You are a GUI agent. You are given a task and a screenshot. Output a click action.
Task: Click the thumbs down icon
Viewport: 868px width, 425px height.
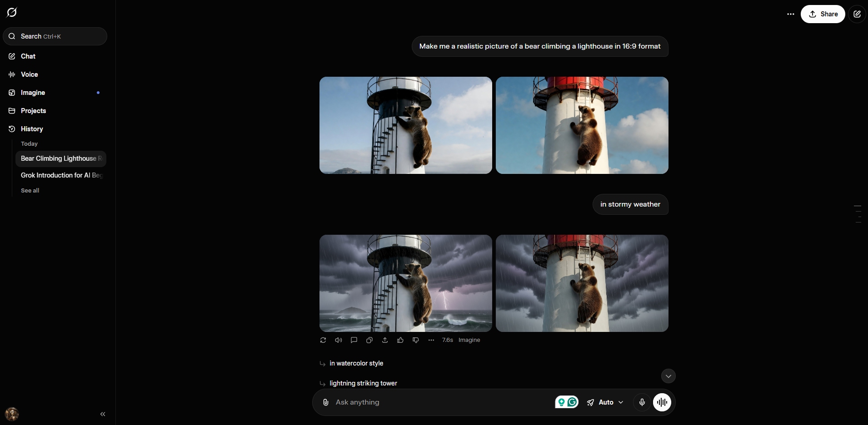[416, 340]
